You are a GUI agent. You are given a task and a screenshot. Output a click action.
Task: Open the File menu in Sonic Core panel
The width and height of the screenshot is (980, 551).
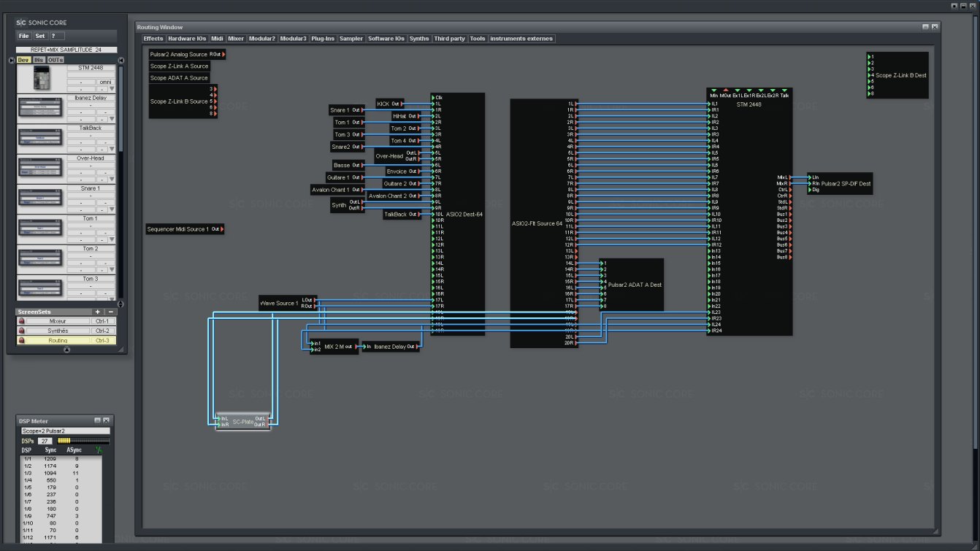click(24, 35)
